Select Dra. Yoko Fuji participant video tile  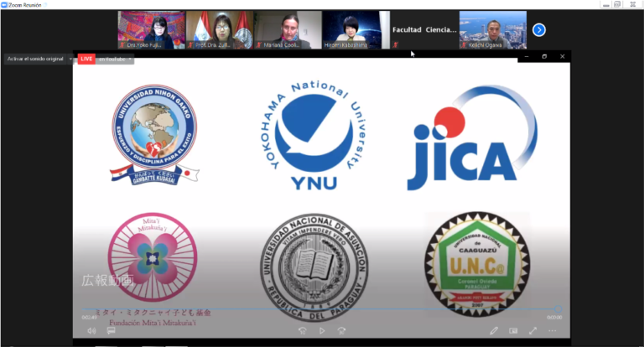pyautogui.click(x=152, y=30)
